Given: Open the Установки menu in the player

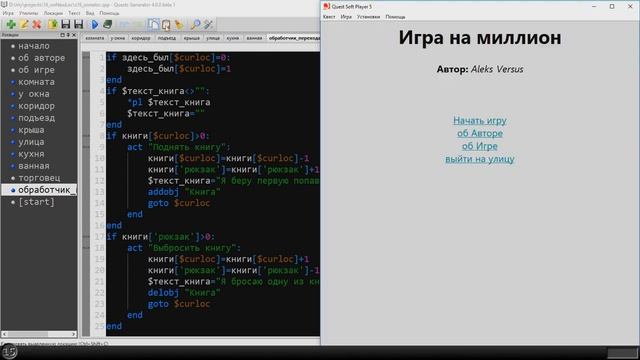Looking at the screenshot, I should pos(368,17).
